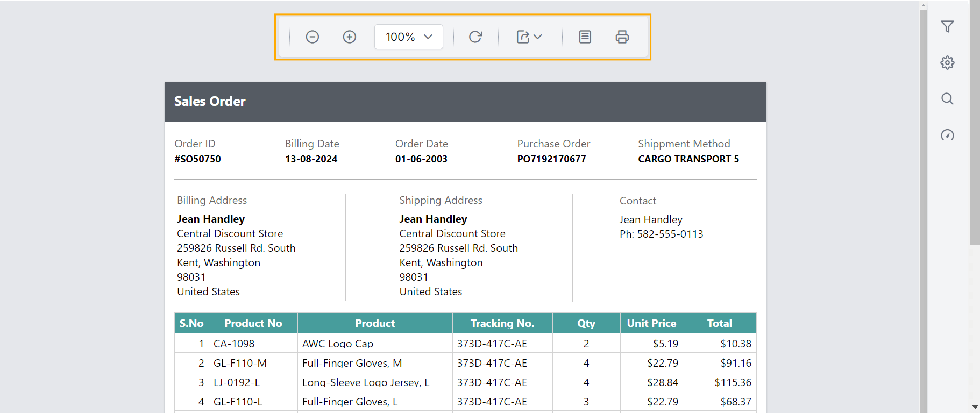Image resolution: width=980 pixels, height=413 pixels.
Task: Click the performance gauge sidebar icon
Action: pos(947,135)
